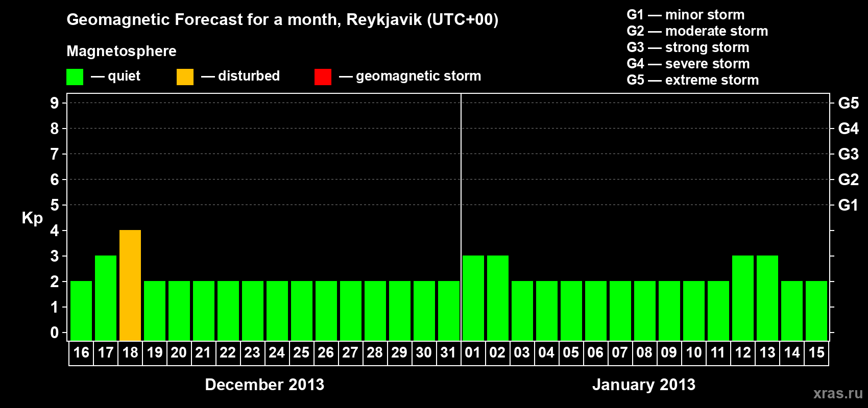Click date label '21' on the axis
This screenshot has width=868, height=408.
[x=203, y=352]
